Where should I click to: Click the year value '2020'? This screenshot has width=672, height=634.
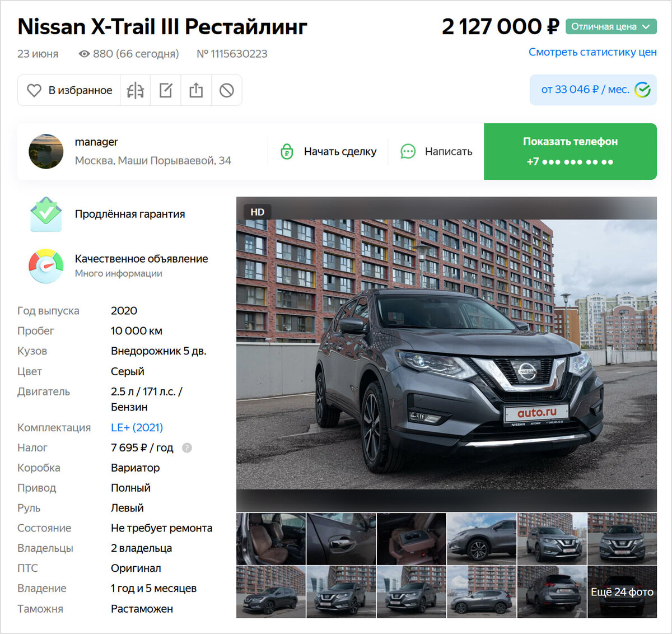(x=124, y=311)
